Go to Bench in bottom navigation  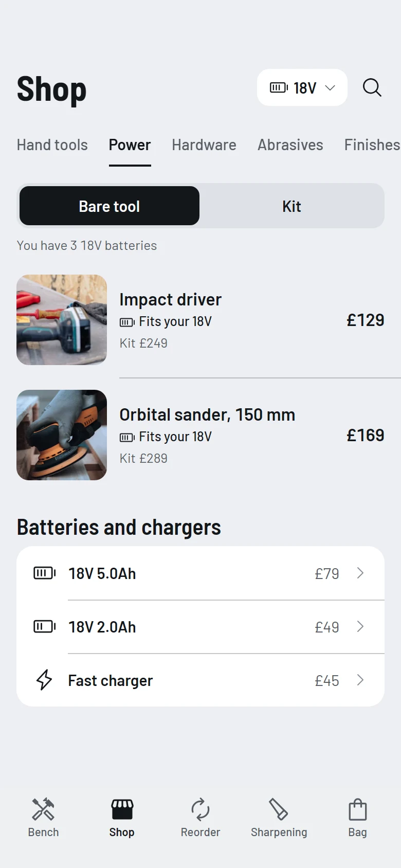(x=44, y=818)
